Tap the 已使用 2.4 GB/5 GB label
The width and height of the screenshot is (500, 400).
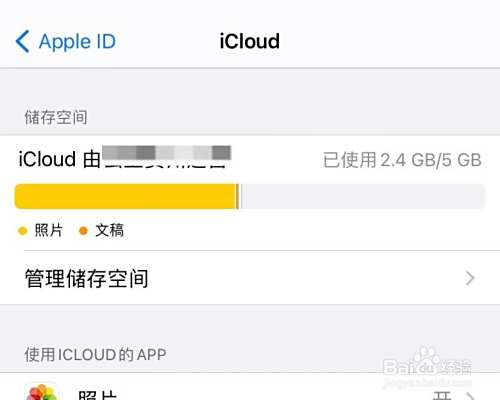402,160
